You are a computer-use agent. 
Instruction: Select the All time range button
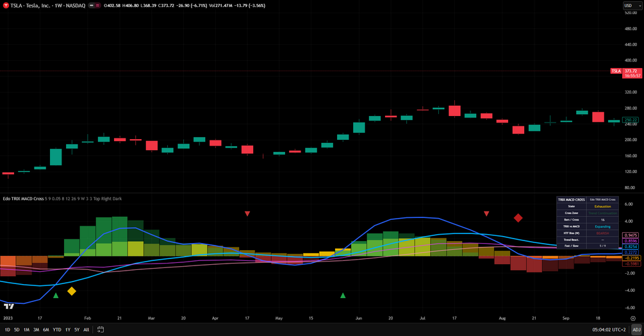click(x=87, y=330)
